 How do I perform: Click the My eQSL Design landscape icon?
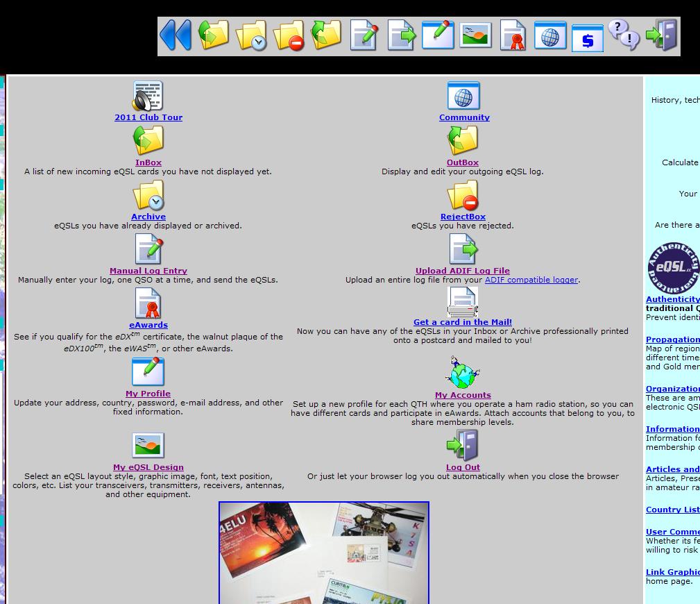pyautogui.click(x=148, y=445)
